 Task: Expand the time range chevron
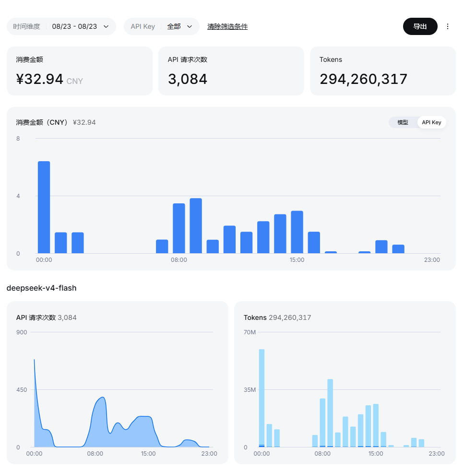(x=106, y=26)
